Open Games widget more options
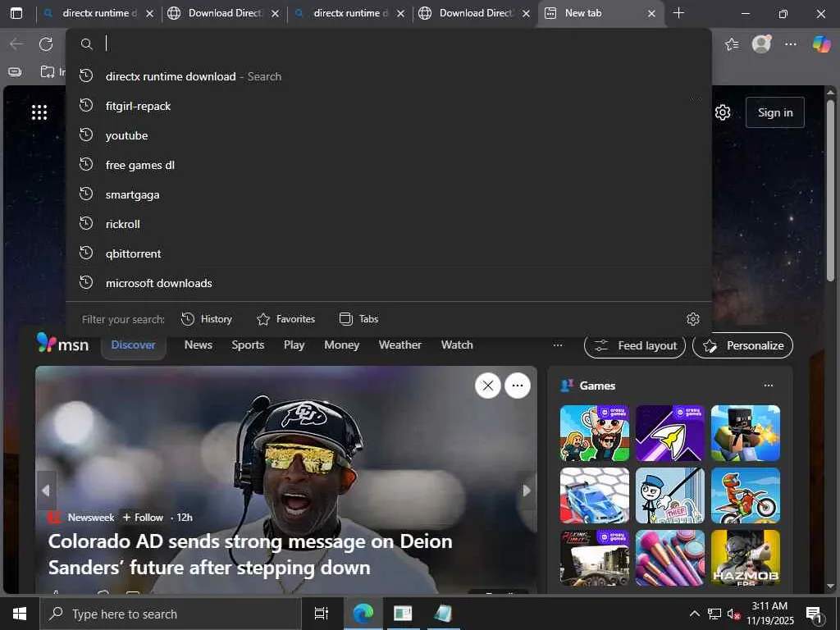Viewport: 840px width, 630px height. [x=769, y=386]
